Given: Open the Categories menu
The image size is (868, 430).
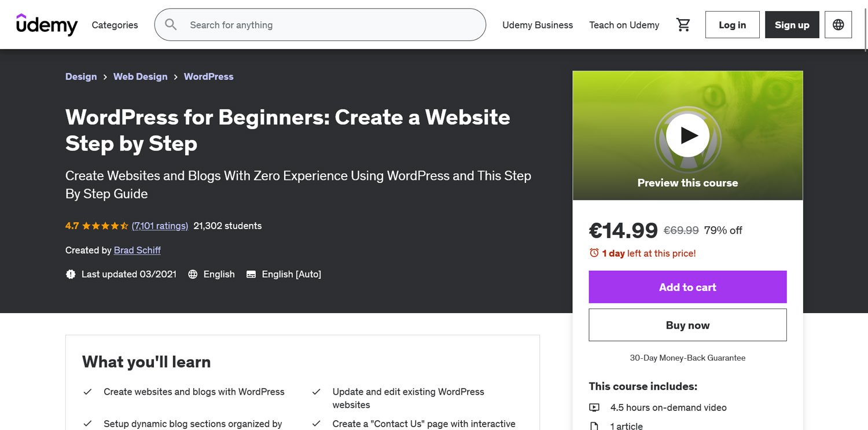Looking at the screenshot, I should (115, 25).
